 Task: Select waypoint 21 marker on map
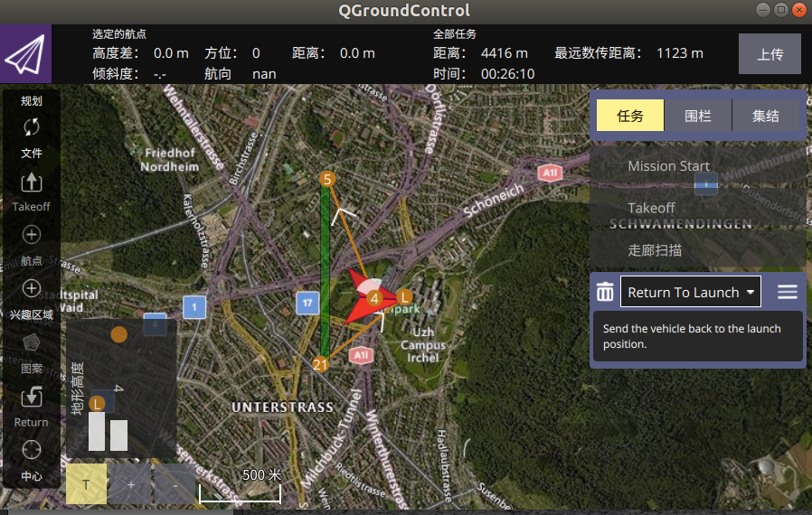pyautogui.click(x=320, y=364)
